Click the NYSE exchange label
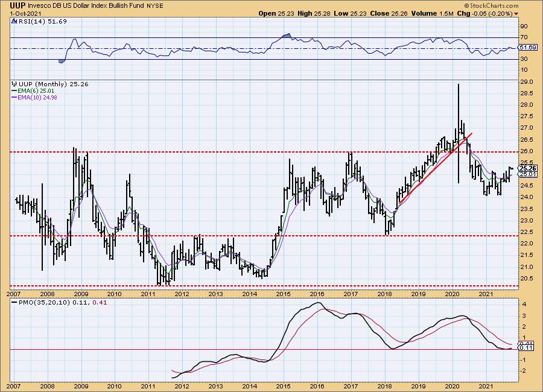The width and height of the screenshot is (543, 392). click(x=155, y=6)
